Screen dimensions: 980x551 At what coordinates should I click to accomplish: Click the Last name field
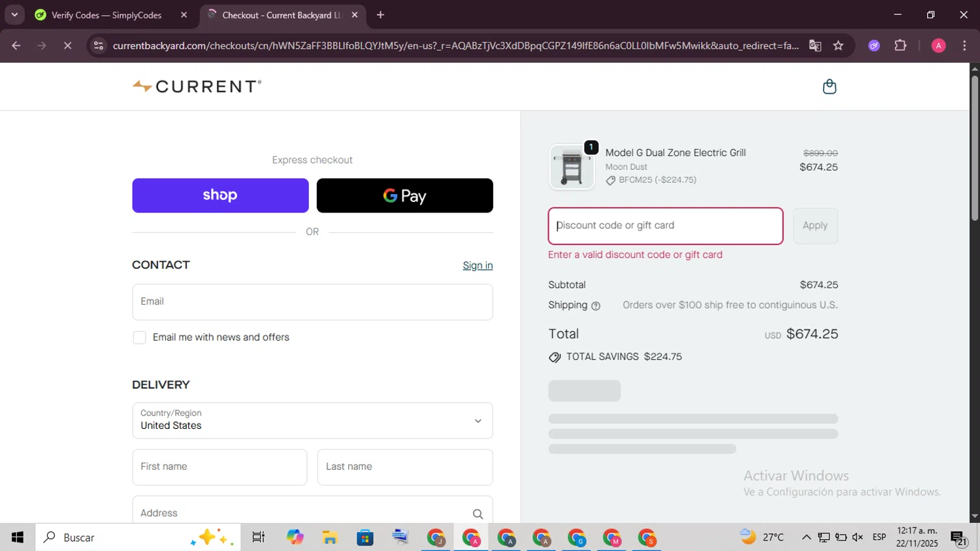405,467
